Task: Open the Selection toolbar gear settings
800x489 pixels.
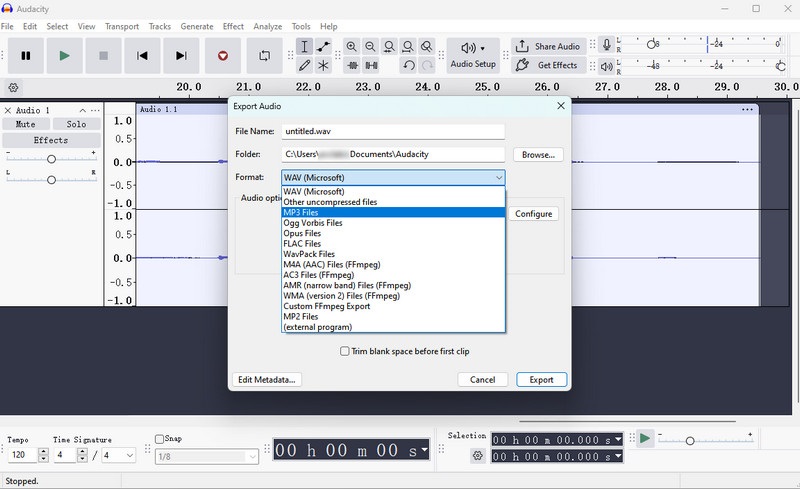Action: (x=478, y=455)
